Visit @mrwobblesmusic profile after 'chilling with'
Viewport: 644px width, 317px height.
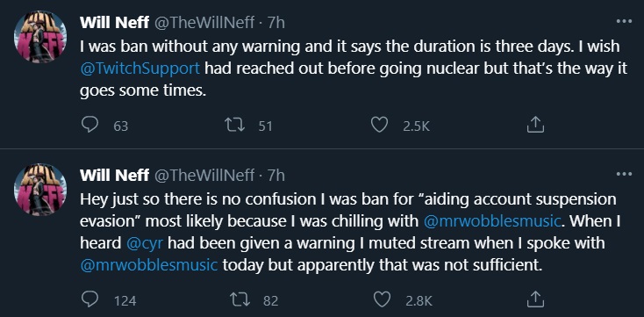[x=492, y=221]
